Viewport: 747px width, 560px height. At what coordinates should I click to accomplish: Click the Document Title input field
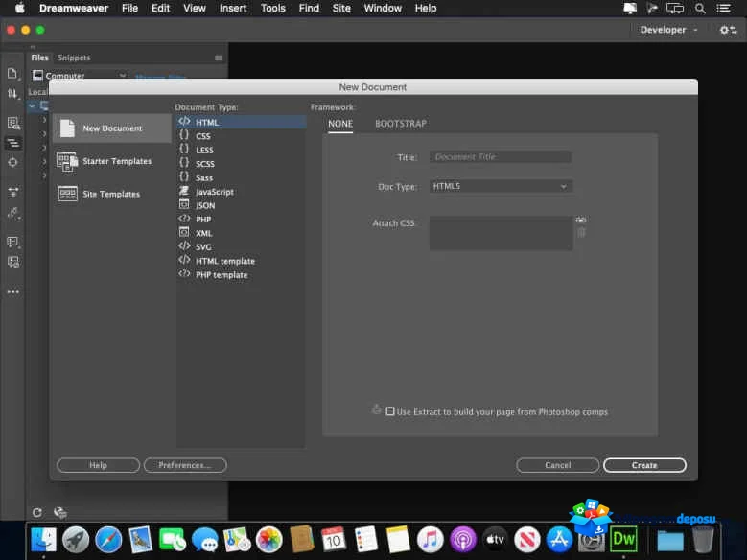[x=501, y=157]
